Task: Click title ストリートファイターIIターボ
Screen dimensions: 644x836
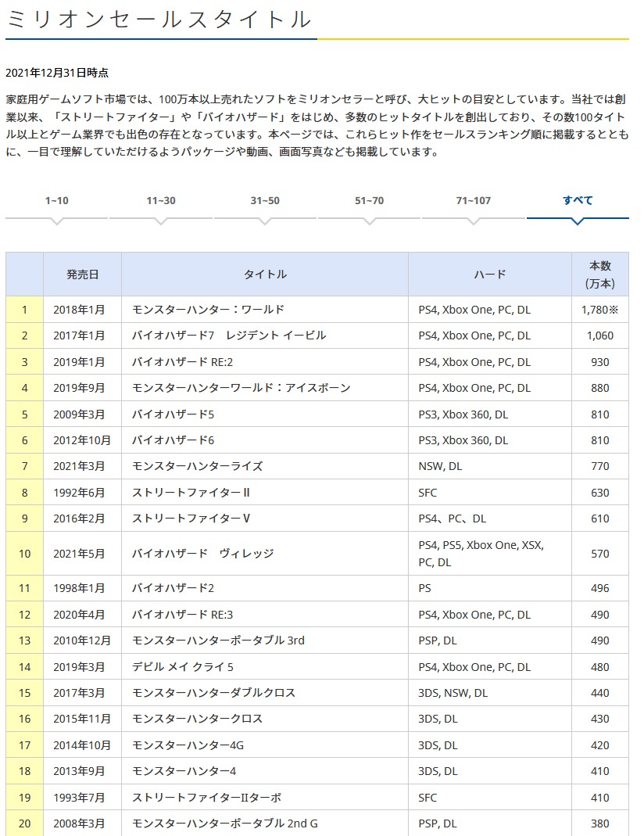Action: point(206,798)
